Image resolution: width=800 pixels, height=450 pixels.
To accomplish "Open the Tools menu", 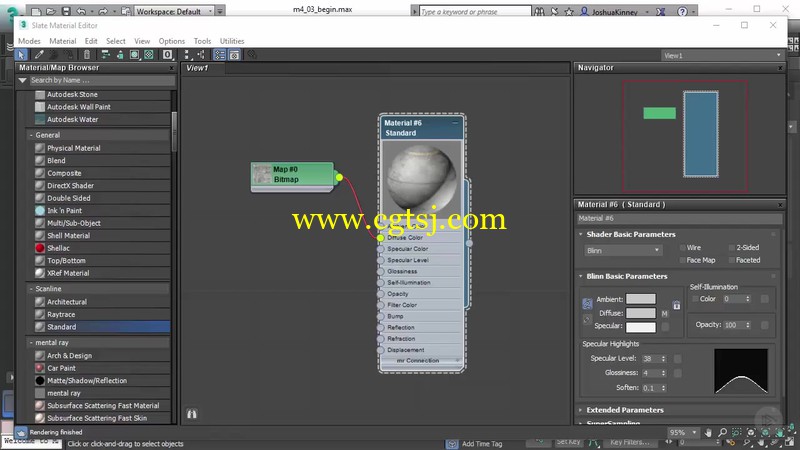I will pos(202,41).
